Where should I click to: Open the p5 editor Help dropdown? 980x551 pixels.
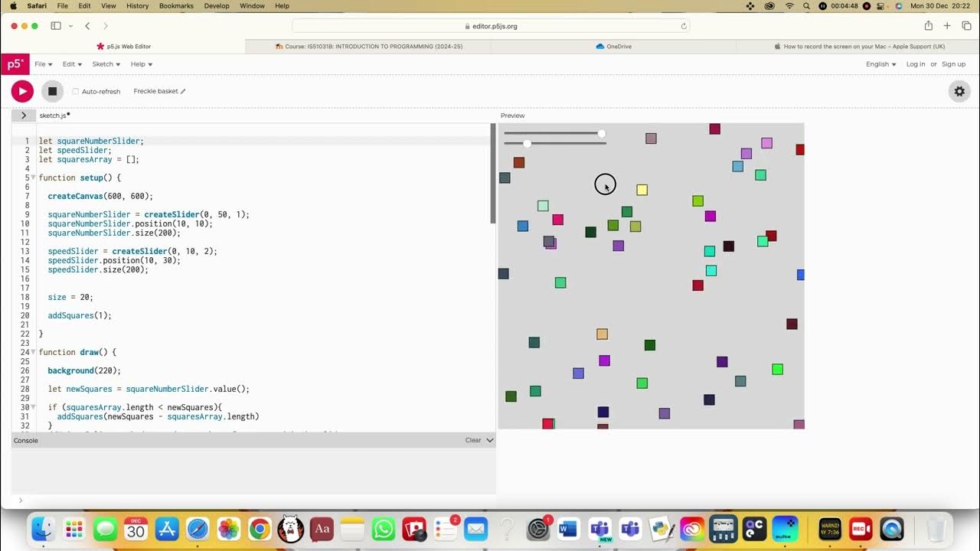pos(141,64)
